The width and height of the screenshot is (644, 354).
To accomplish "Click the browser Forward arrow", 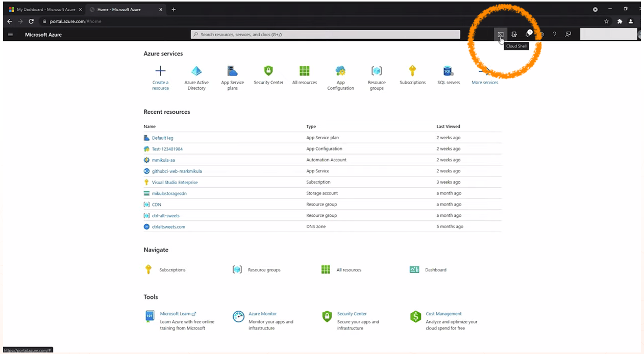I will coord(20,21).
